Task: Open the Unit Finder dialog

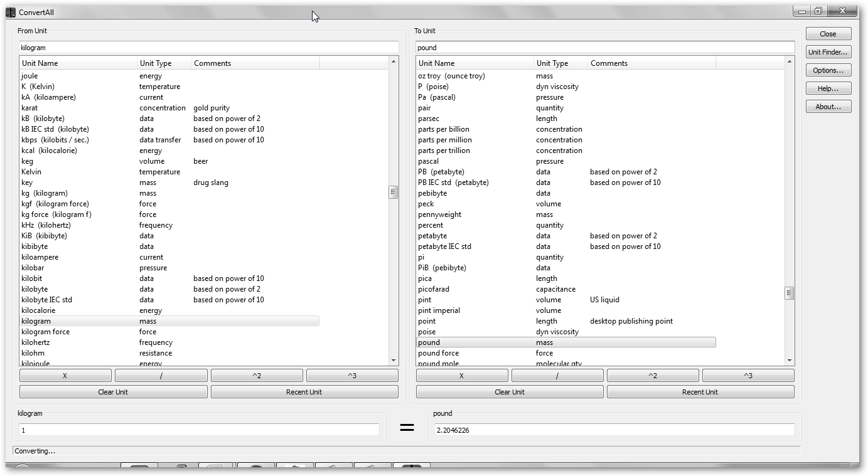Action: coord(828,52)
